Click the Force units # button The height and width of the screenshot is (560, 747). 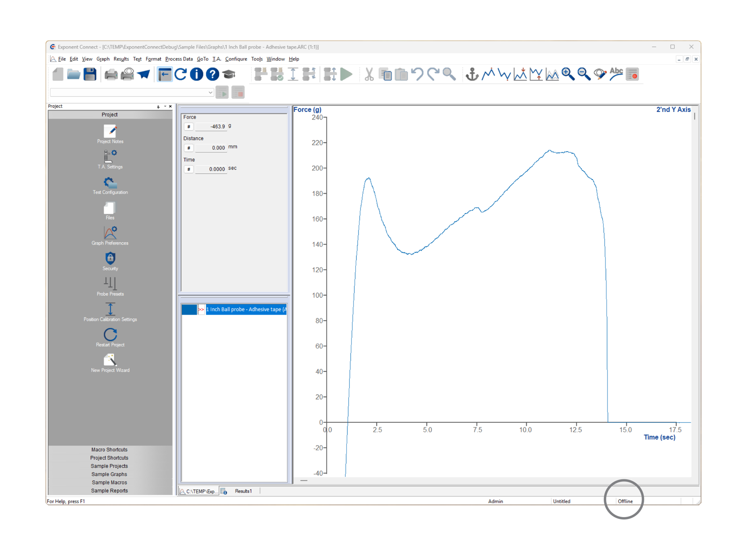pos(189,126)
